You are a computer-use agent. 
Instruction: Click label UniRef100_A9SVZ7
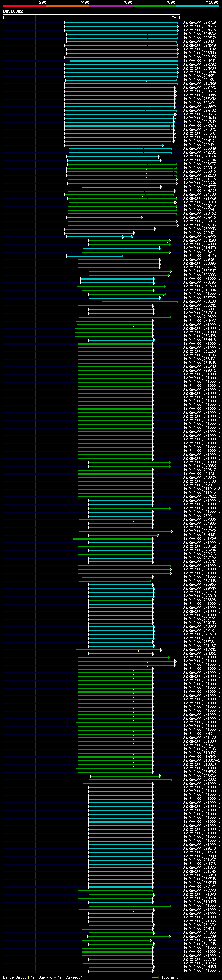[x=199, y=164]
